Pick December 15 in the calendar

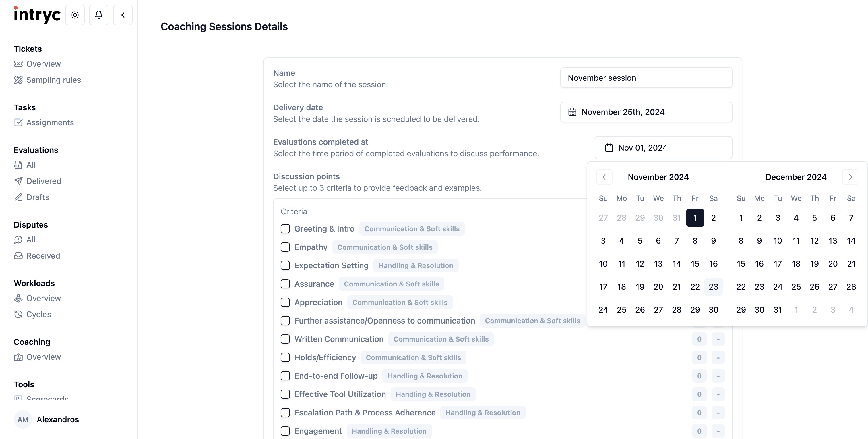[x=741, y=264]
